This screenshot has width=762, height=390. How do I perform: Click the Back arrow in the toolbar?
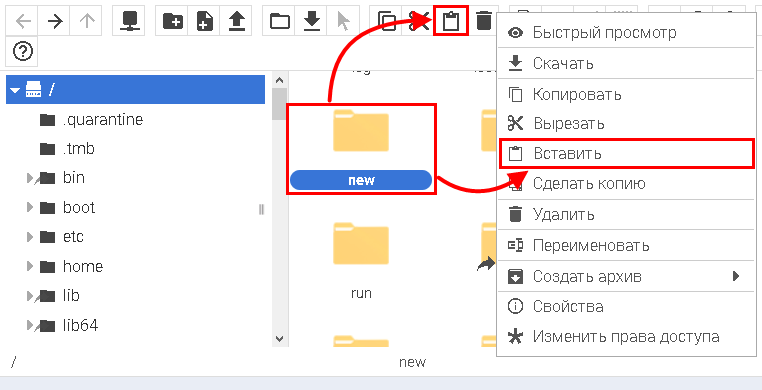[22, 21]
